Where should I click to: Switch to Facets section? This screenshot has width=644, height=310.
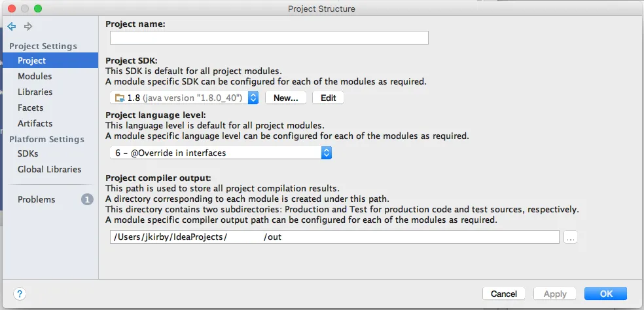pyautogui.click(x=31, y=107)
